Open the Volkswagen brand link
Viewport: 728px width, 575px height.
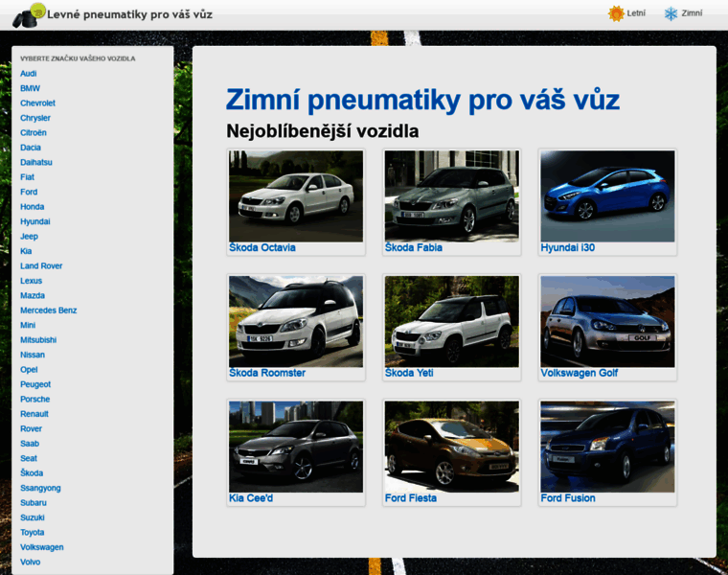42,547
